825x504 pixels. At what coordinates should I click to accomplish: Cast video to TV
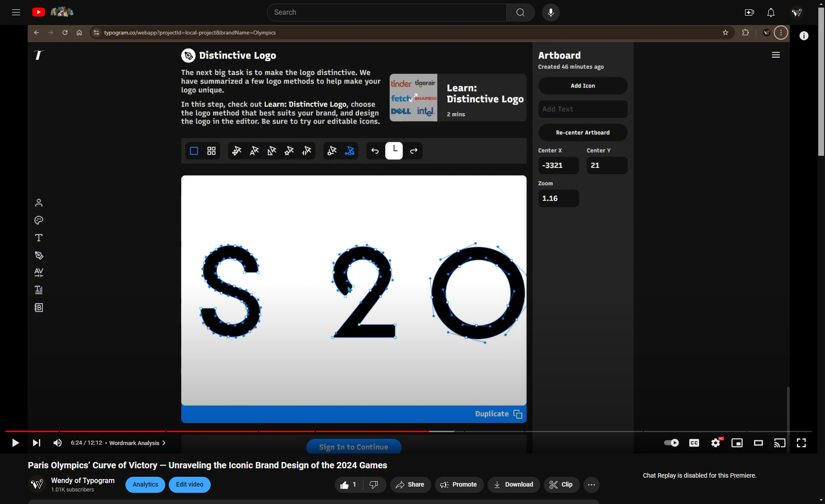(x=780, y=443)
